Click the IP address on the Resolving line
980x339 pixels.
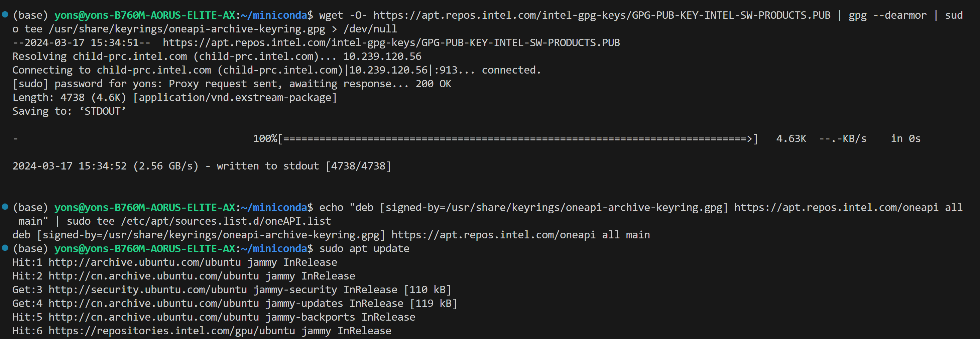point(382,56)
